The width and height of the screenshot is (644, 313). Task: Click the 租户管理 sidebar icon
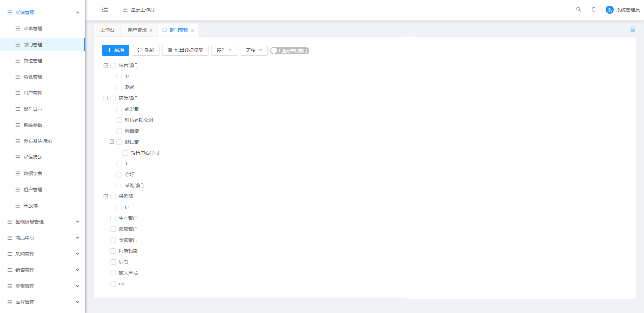pyautogui.click(x=18, y=190)
